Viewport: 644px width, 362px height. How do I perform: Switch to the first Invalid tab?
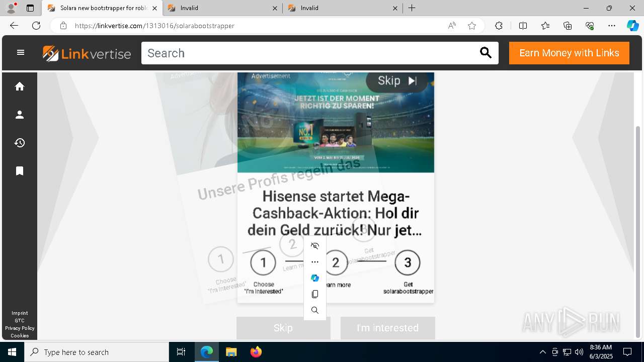tap(223, 8)
